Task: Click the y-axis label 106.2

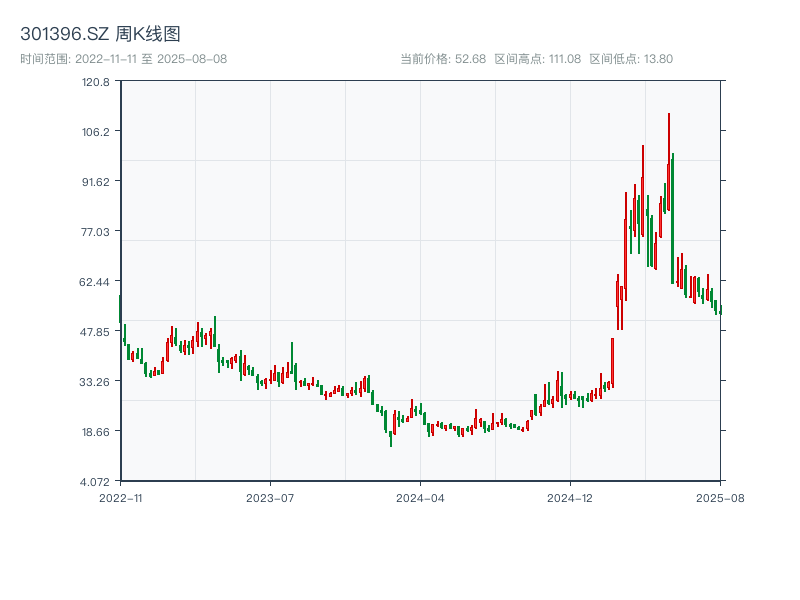Action: 96,132
